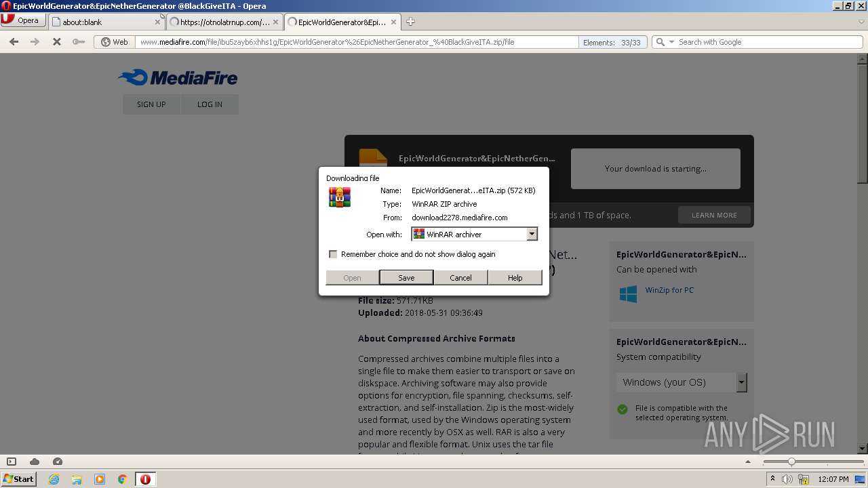
Task: Close the about:blank tab
Action: coord(157,22)
